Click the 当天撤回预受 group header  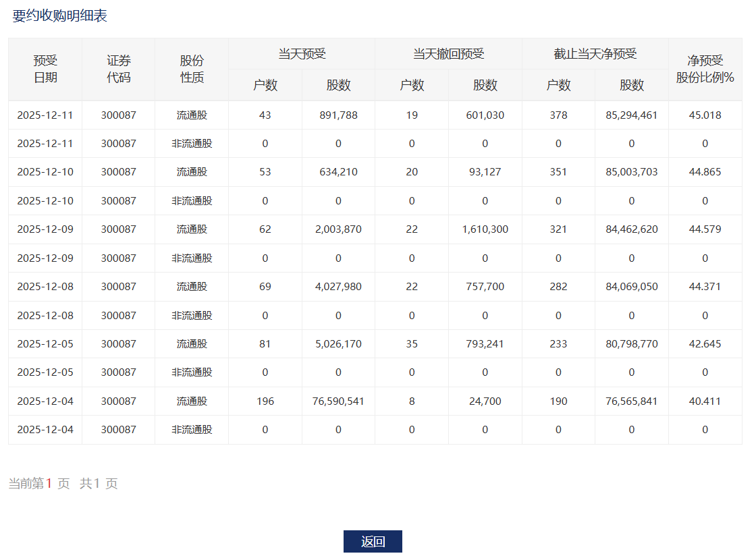click(448, 53)
